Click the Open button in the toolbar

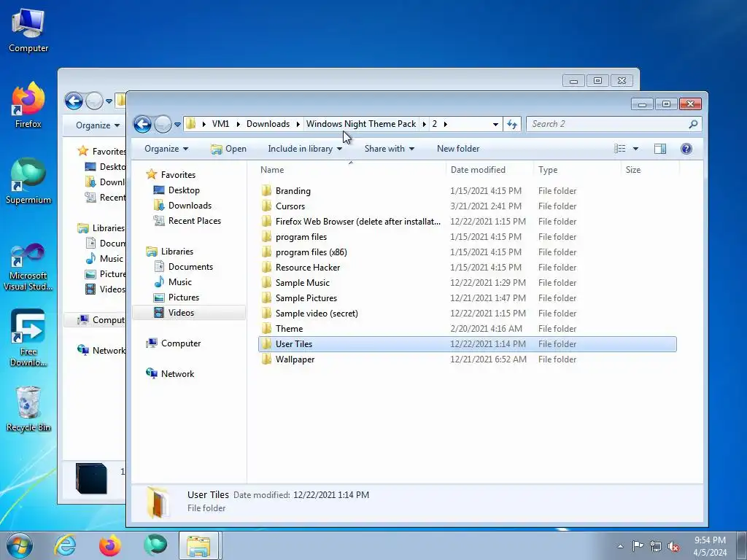click(228, 149)
